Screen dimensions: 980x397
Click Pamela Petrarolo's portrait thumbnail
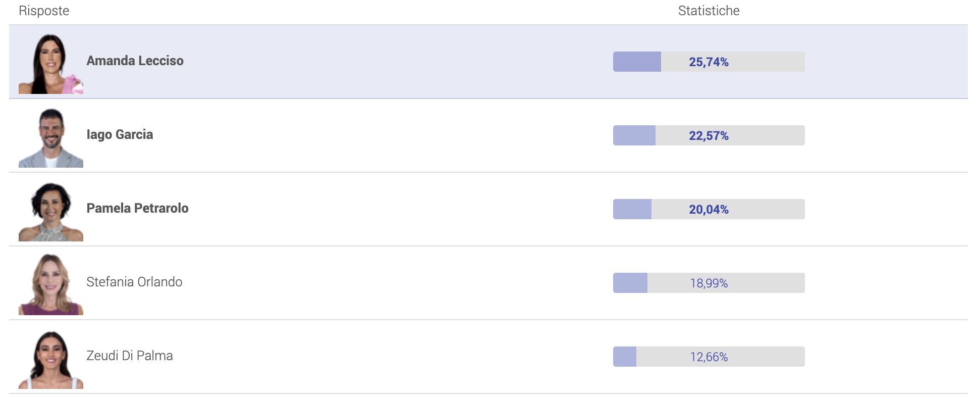point(51,211)
